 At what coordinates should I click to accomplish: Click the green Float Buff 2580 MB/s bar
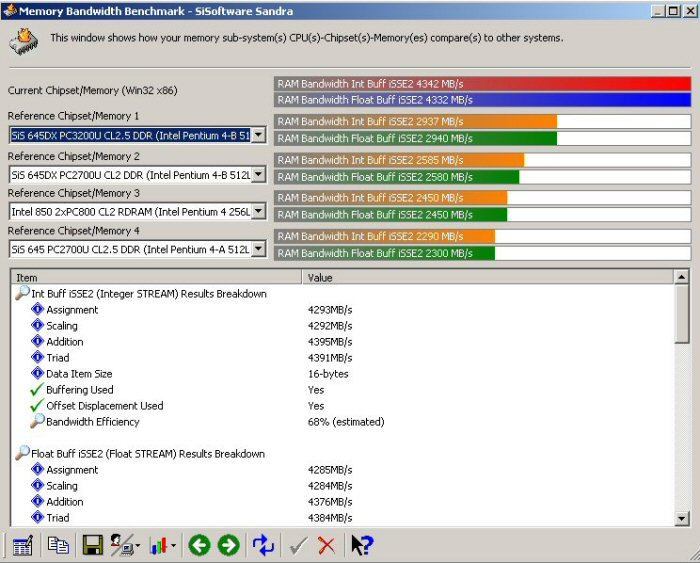397,176
